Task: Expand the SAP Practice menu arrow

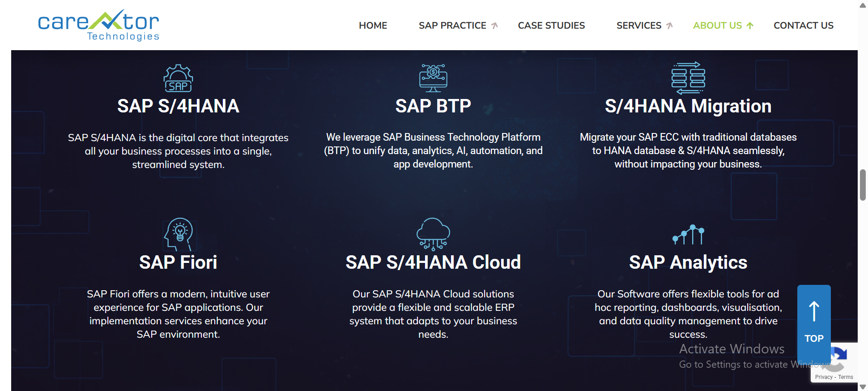Action: pos(494,26)
